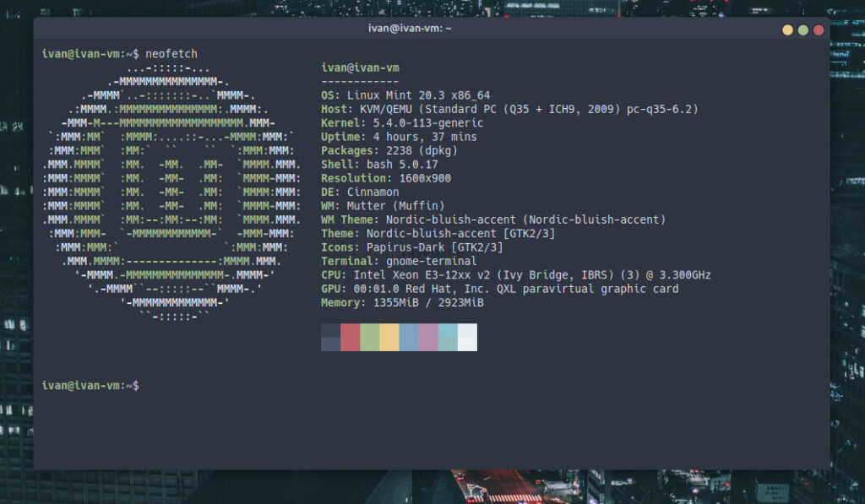The image size is (865, 504).
Task: Click the Terminal line showing gnome-terminal
Action: 399,261
